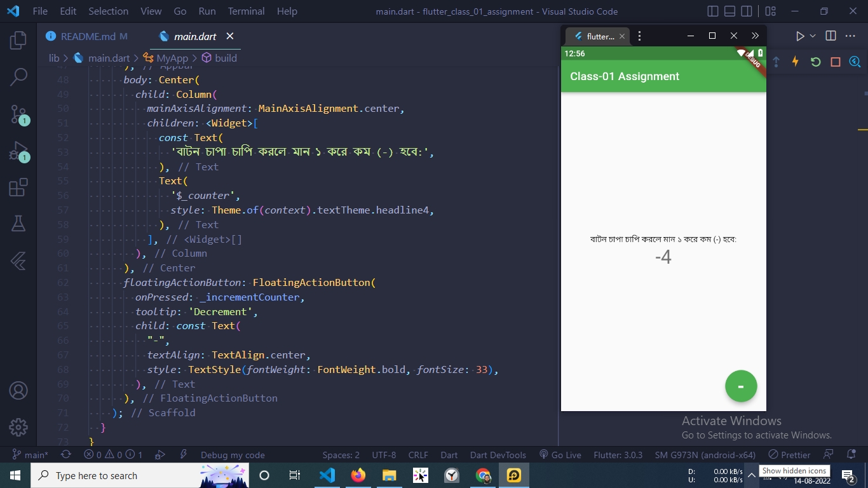Open Dart DevTools from status bar

click(498, 455)
